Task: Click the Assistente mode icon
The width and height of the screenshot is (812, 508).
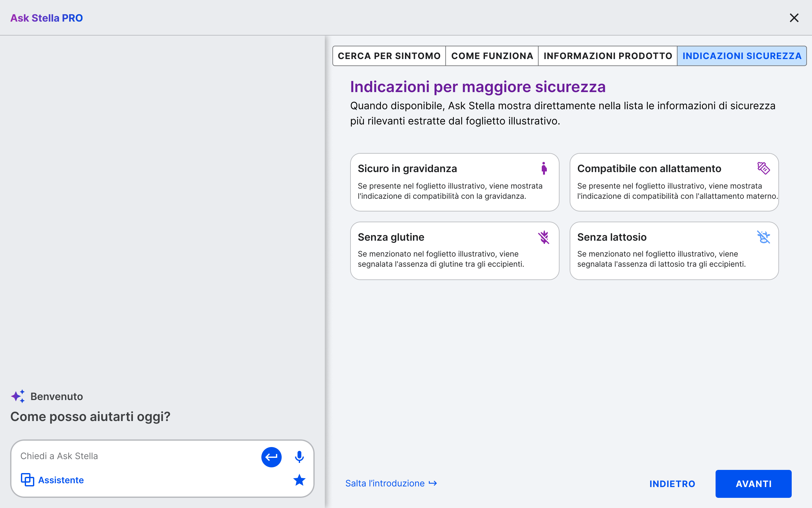Action: 28,480
